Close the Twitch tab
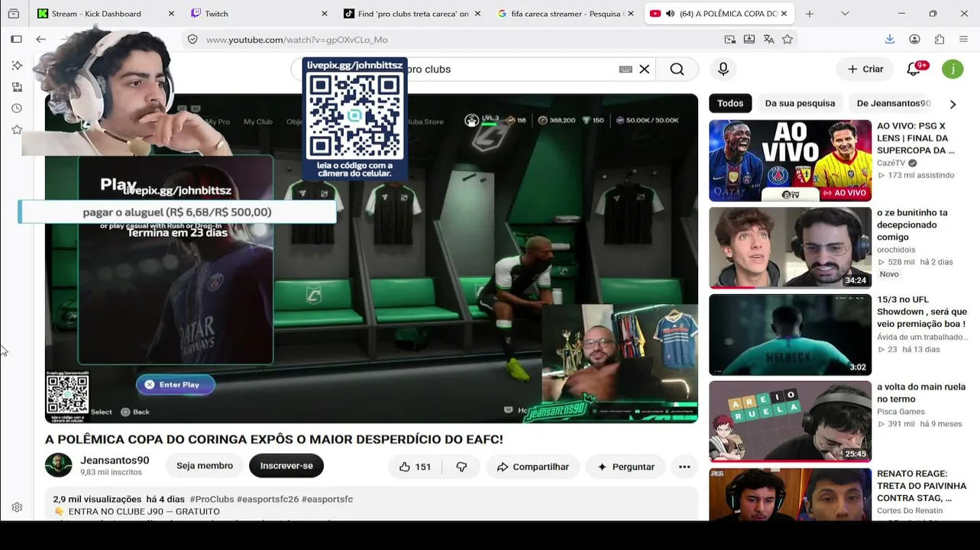980x550 pixels. click(325, 14)
